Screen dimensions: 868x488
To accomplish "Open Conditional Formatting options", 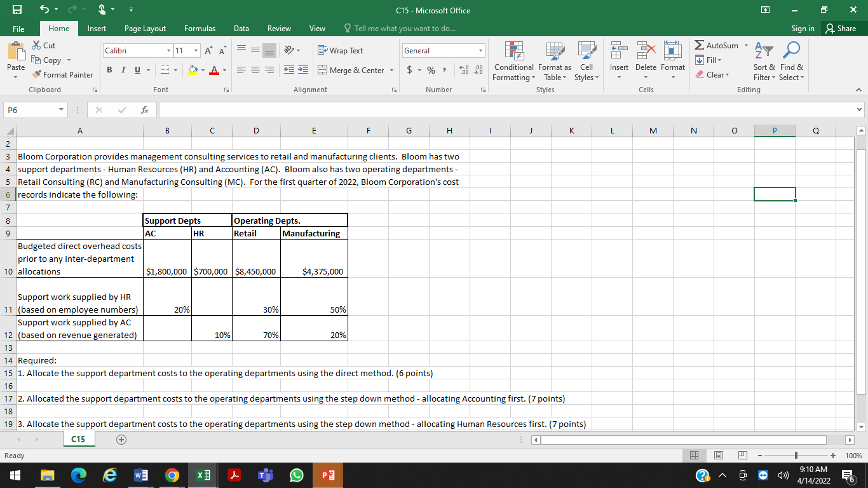I will coord(513,60).
